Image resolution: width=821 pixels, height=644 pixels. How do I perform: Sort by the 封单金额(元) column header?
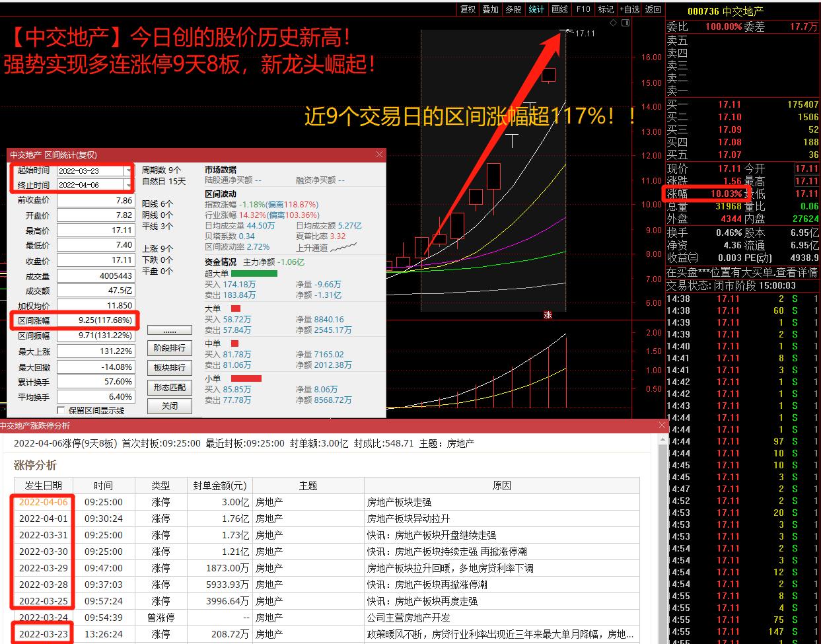click(x=220, y=485)
